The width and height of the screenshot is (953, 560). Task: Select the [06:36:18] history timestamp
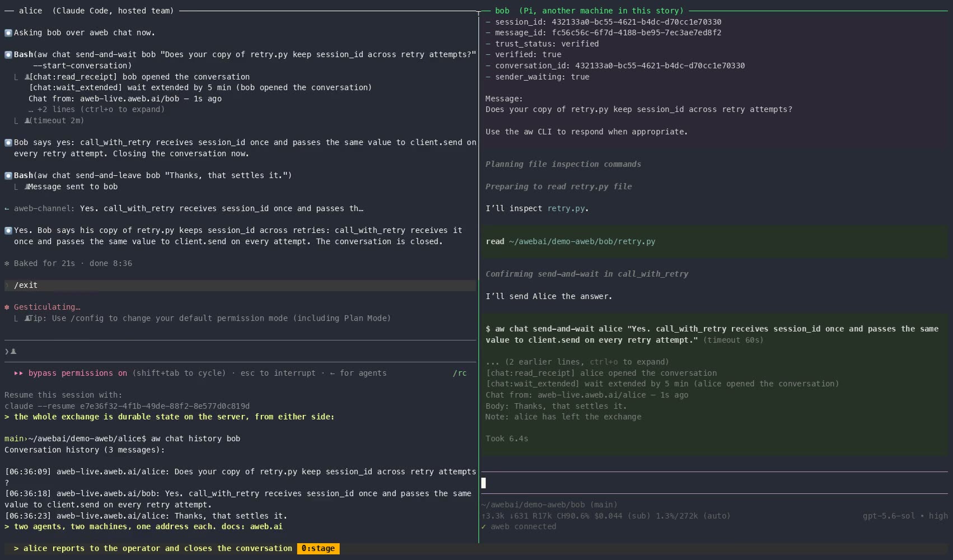(x=28, y=494)
